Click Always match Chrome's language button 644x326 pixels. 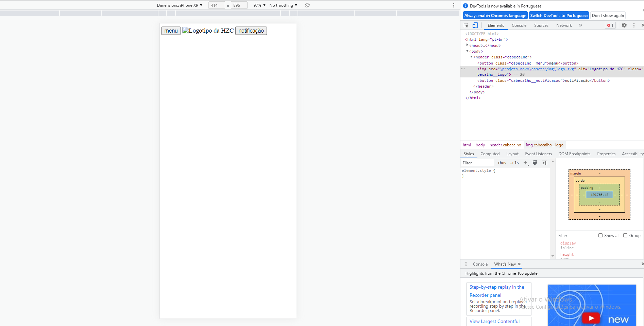coord(495,16)
